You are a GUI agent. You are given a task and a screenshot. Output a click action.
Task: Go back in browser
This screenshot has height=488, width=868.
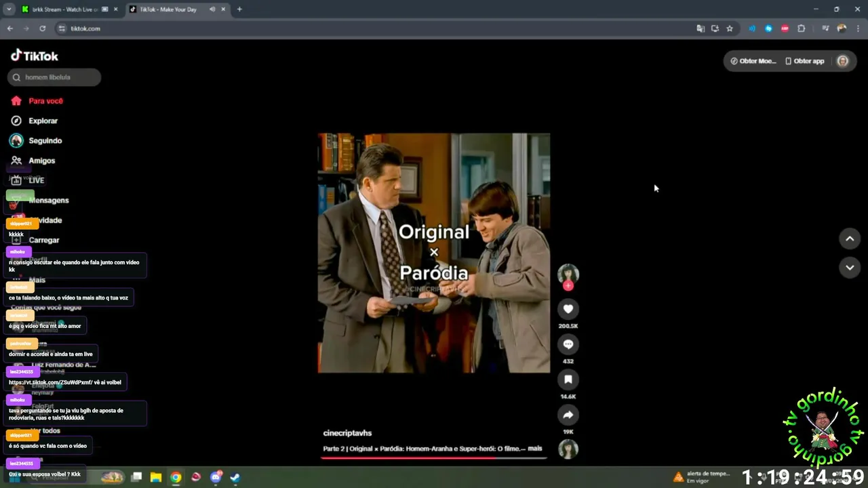(10, 28)
